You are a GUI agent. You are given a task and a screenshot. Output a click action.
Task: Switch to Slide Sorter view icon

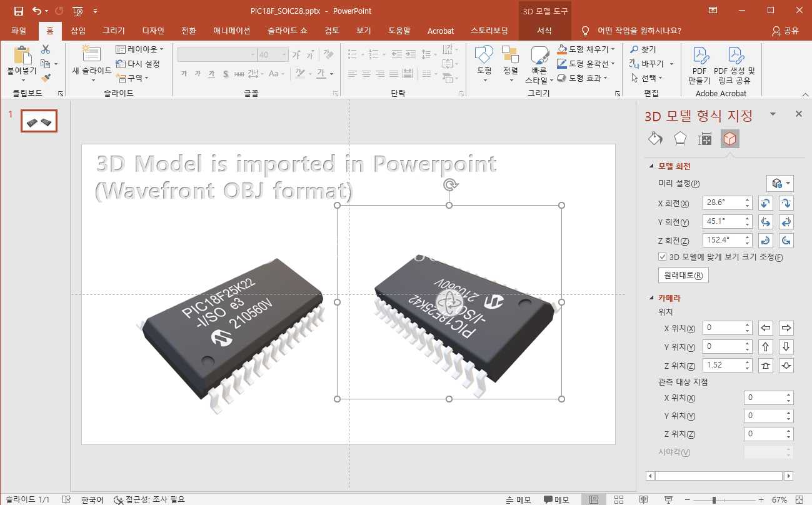click(x=618, y=499)
